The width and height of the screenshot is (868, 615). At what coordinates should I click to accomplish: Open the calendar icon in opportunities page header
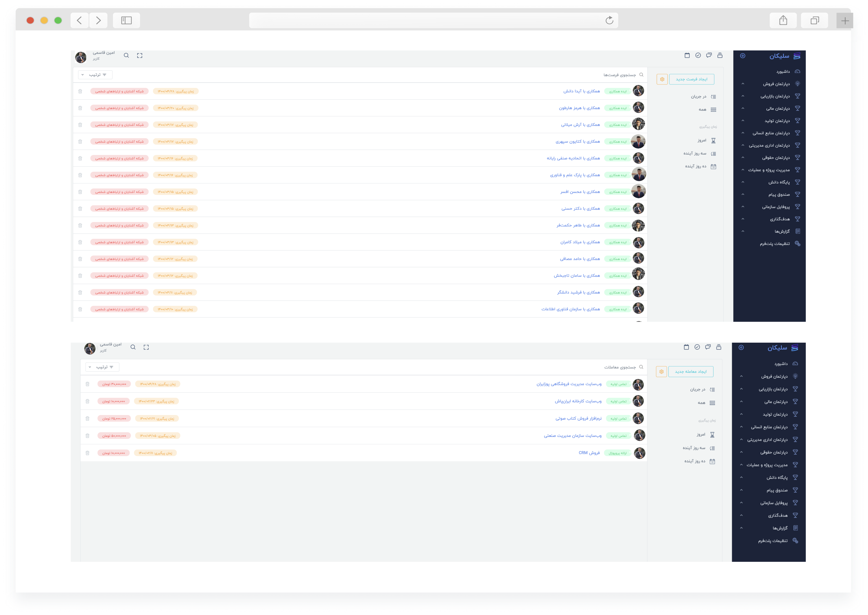coord(687,55)
